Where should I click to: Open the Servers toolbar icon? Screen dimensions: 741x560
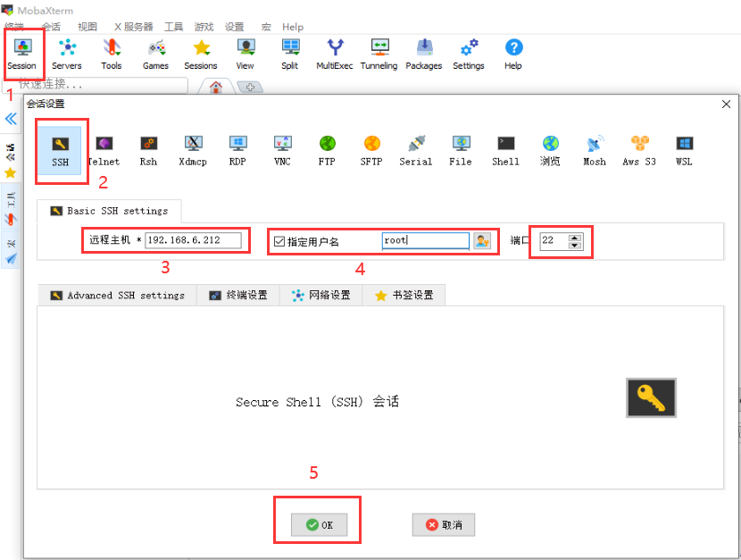click(67, 54)
